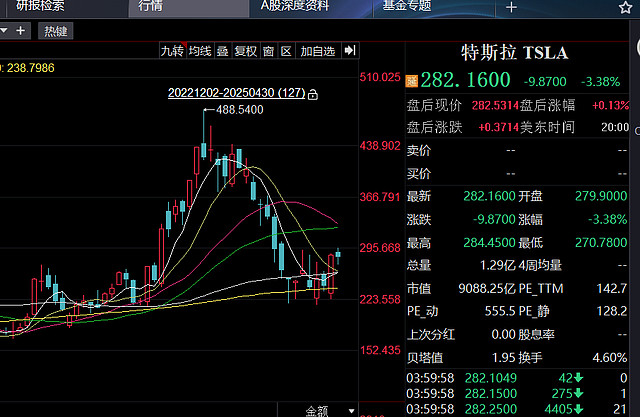640x417 pixels.
Task: Click the PE_动 555.5 value
Action: [x=500, y=311]
